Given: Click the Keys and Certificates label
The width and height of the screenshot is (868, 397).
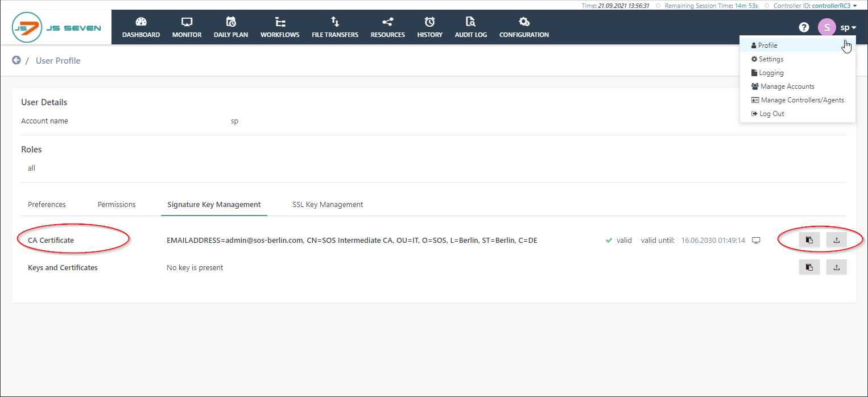Looking at the screenshot, I should 63,267.
